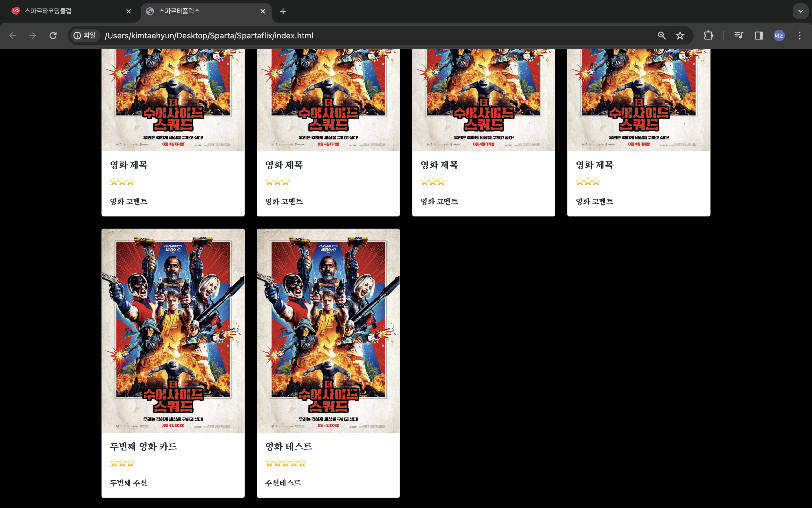This screenshot has width=812, height=508.
Task: Open the 파일 site information chip
Action: click(x=85, y=36)
